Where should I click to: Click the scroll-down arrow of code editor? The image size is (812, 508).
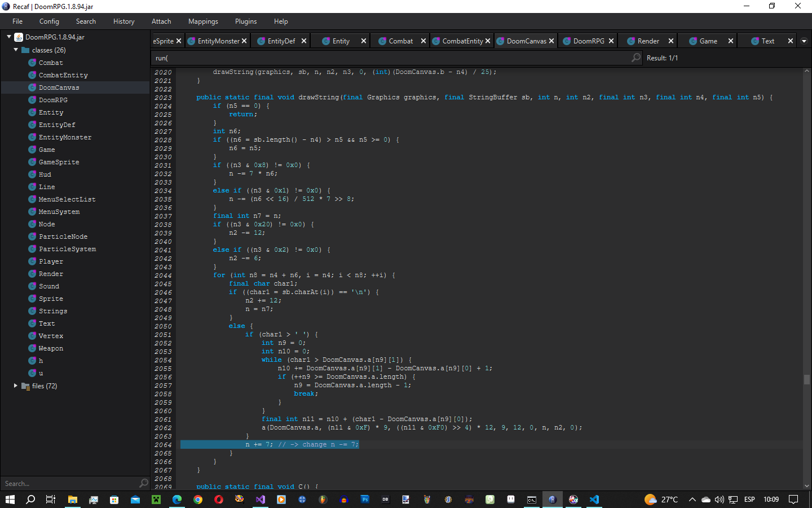click(807, 485)
